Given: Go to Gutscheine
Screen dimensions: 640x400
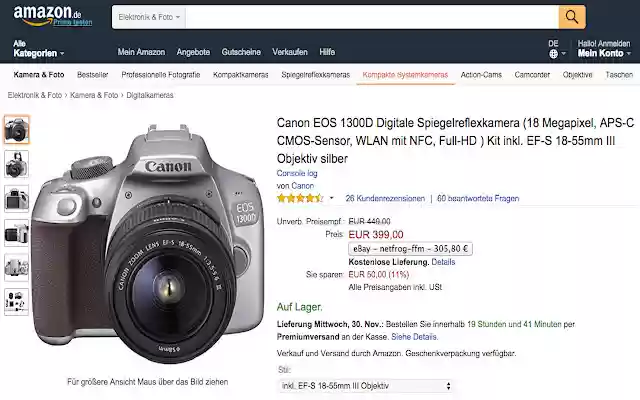Looking at the screenshot, I should click(241, 52).
